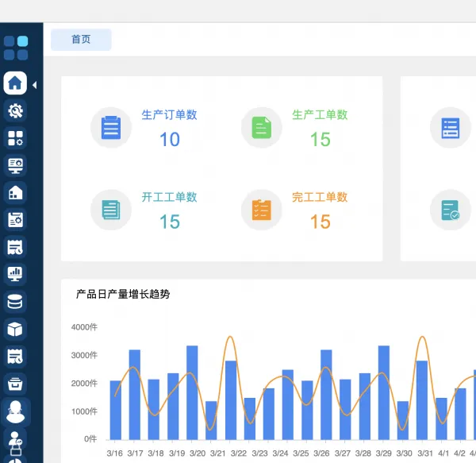Collapse the sidebar using the triangle arrow
476x463 pixels.
[x=35, y=85]
